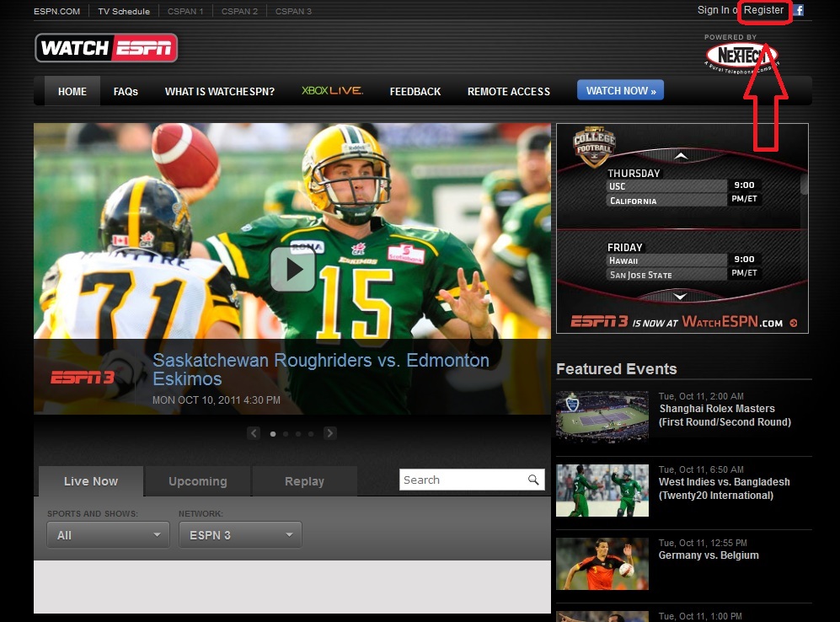
Task: Click the Register link
Action: (x=763, y=10)
